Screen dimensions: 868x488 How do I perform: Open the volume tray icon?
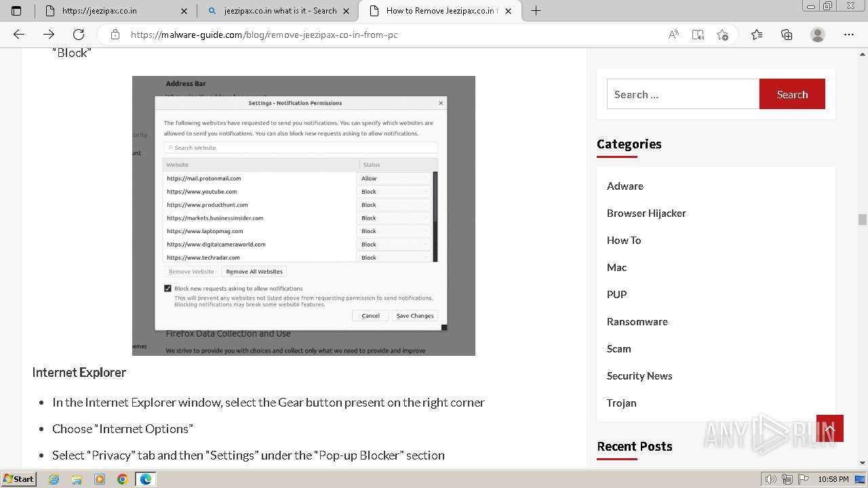point(771,479)
